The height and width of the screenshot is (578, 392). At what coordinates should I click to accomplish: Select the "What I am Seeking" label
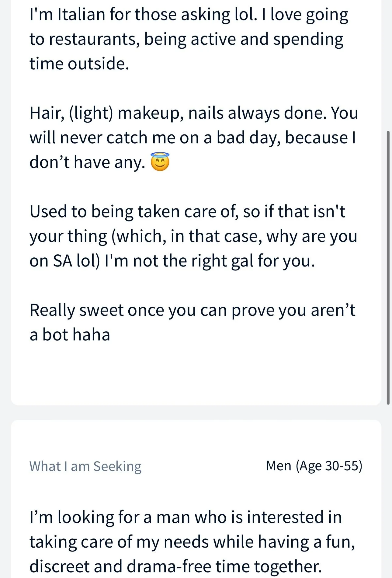coord(85,466)
